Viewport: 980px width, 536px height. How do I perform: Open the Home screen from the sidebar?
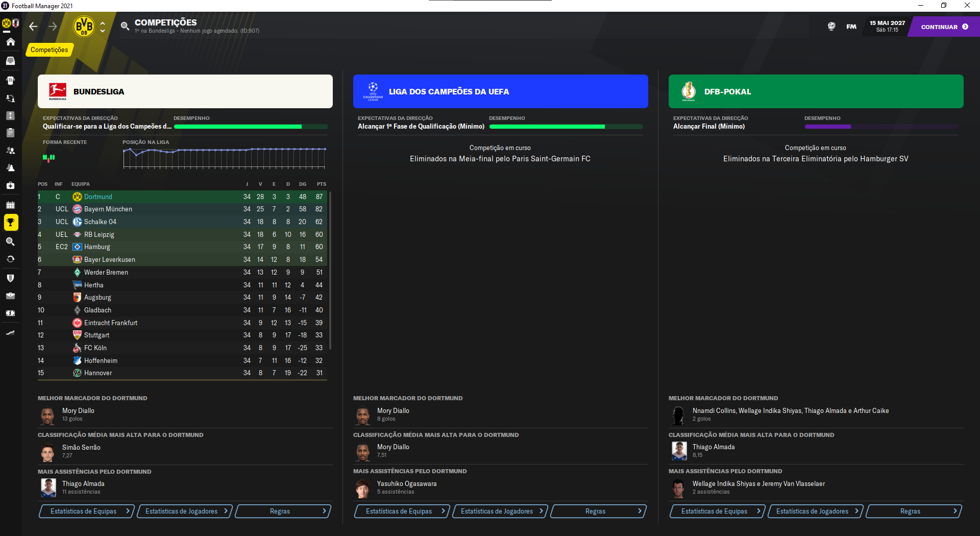click(x=10, y=42)
